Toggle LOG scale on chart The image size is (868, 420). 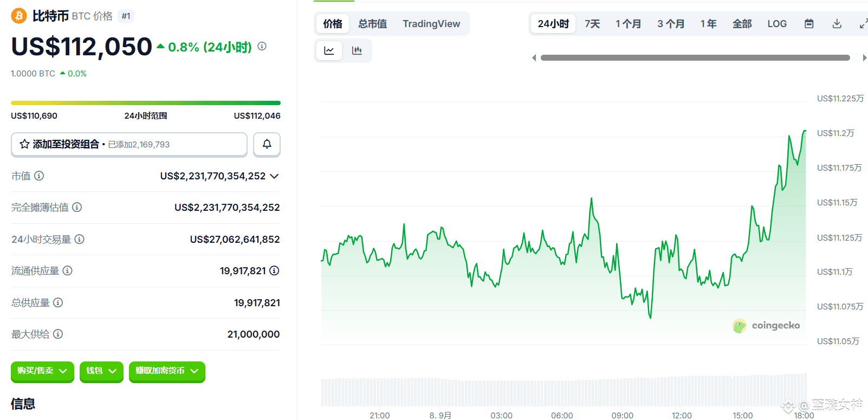[x=777, y=24]
